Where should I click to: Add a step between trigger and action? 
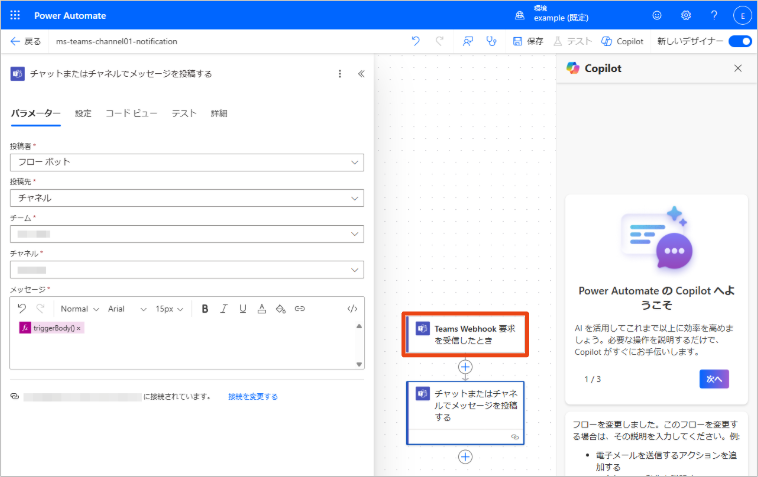click(465, 367)
